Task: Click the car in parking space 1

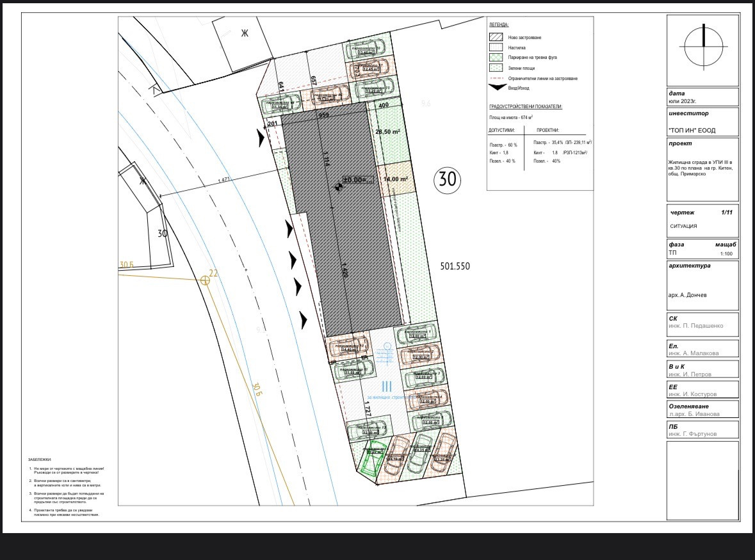Action: pos(416,333)
